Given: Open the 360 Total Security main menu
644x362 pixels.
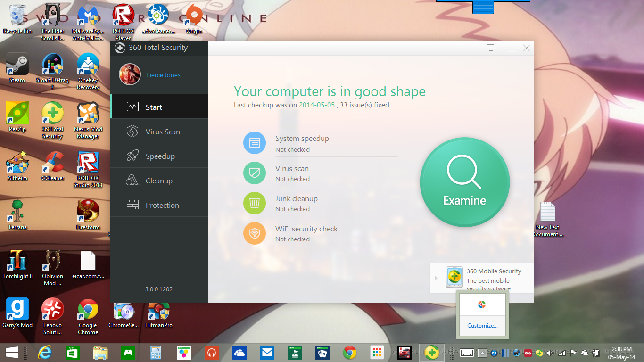Looking at the screenshot, I should (x=490, y=48).
